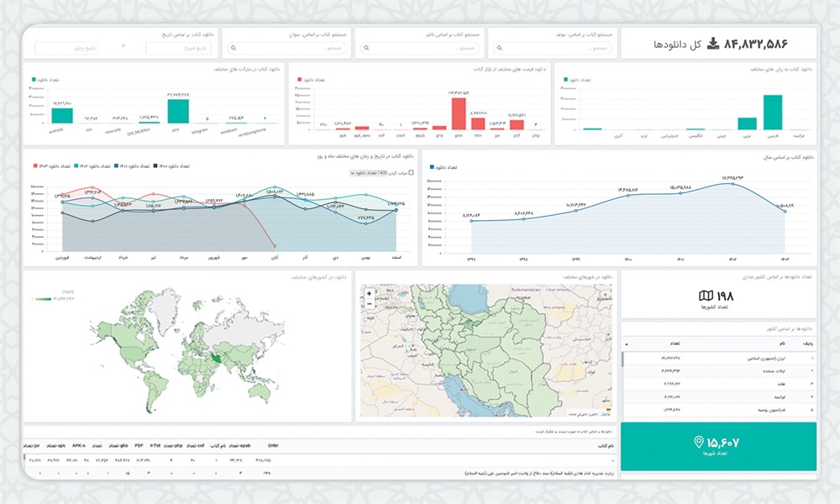This screenshot has height=504, width=840.
Task: Click the sort arrow in country table header
Action: [x=627, y=344]
